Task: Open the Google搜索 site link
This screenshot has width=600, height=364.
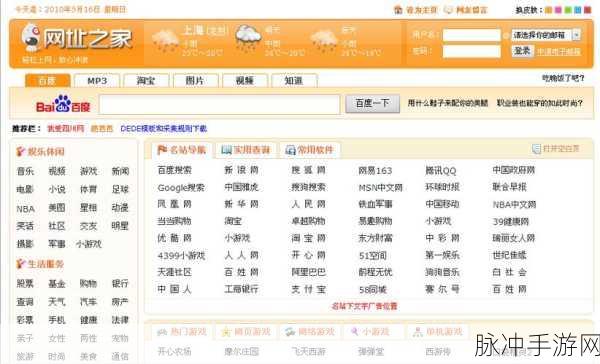Action: pyautogui.click(x=181, y=188)
